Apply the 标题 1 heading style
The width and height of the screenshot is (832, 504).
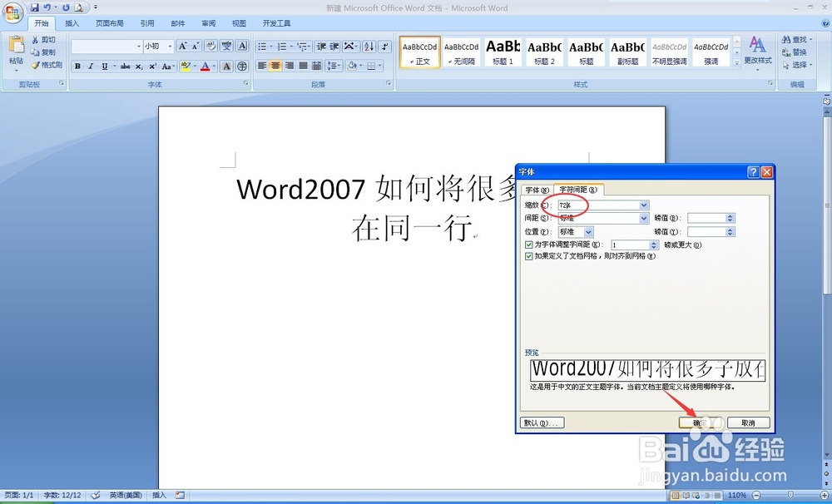coord(503,52)
